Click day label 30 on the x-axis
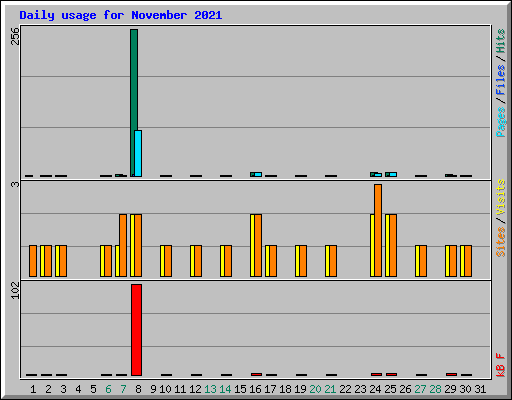 (x=465, y=389)
